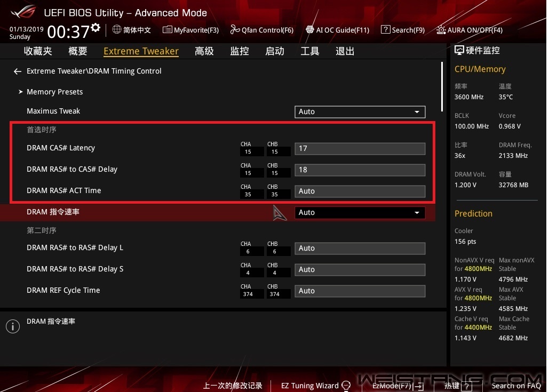Click the hot keys question mark icon

(x=466, y=386)
